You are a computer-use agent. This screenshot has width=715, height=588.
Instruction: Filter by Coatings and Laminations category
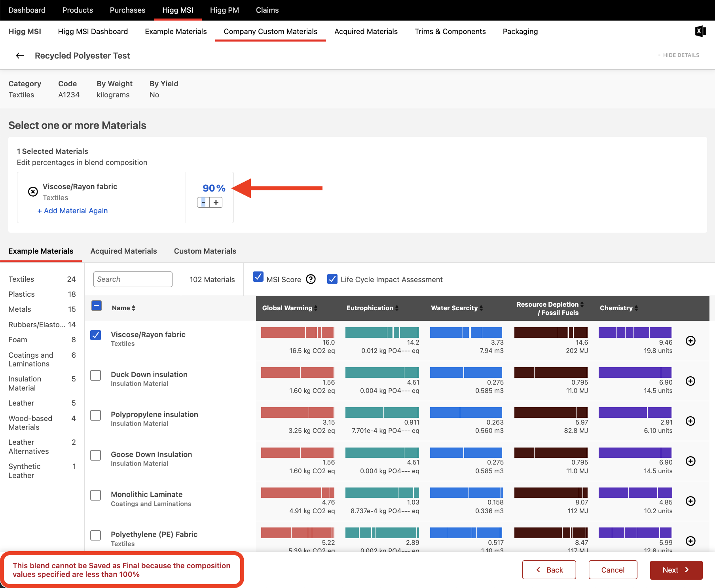pyautogui.click(x=42, y=359)
